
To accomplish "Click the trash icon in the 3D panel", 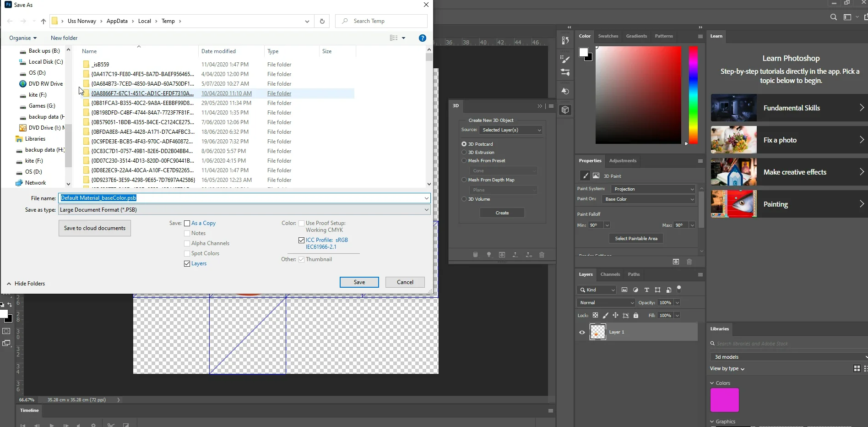I will point(542,255).
